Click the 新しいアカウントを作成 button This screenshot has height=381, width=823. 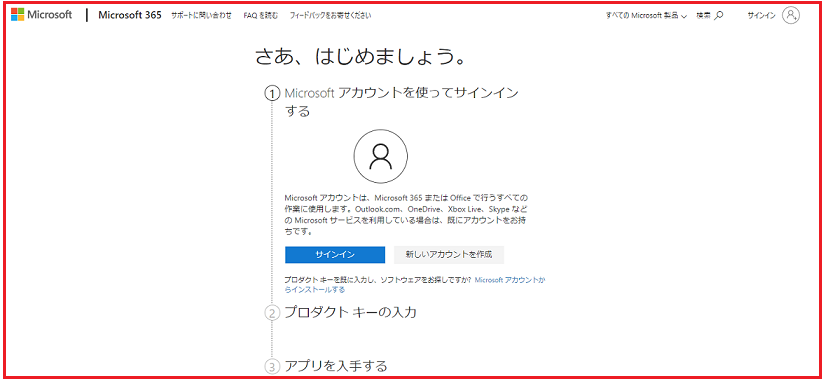click(449, 255)
